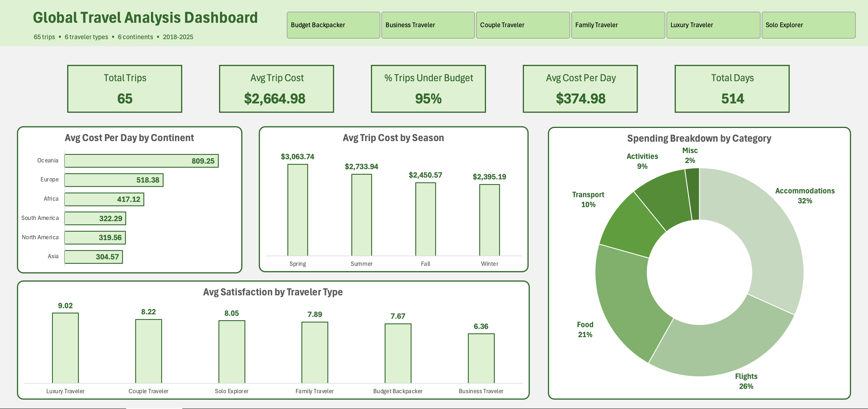The width and height of the screenshot is (868, 409).
Task: Select the Family Traveler filter
Action: (618, 25)
